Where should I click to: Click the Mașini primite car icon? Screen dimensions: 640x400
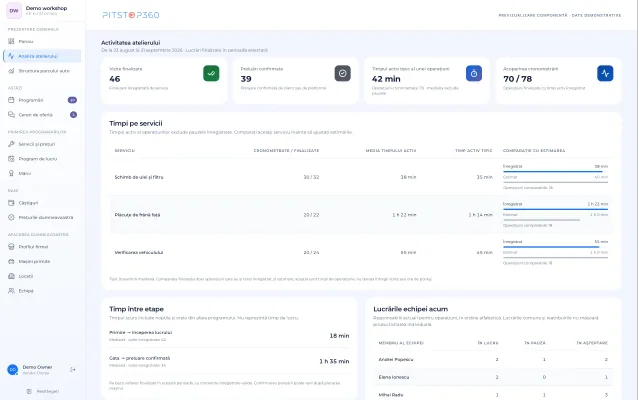[x=11, y=262]
